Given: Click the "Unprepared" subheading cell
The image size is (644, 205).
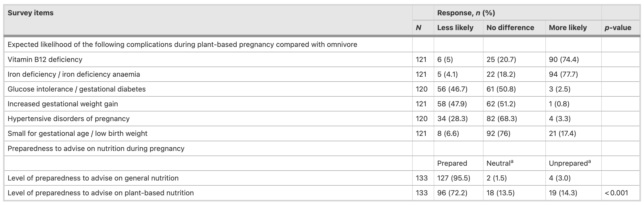Looking at the screenshot, I should point(570,163).
